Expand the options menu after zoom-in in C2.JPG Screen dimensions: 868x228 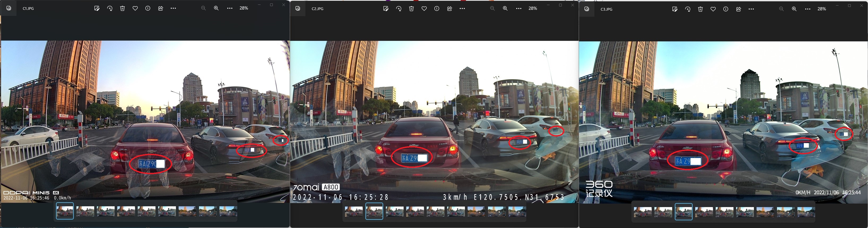519,8
